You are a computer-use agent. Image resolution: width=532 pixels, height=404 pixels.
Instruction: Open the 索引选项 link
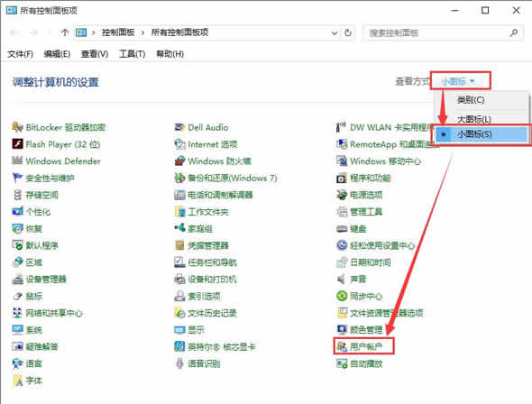[204, 296]
